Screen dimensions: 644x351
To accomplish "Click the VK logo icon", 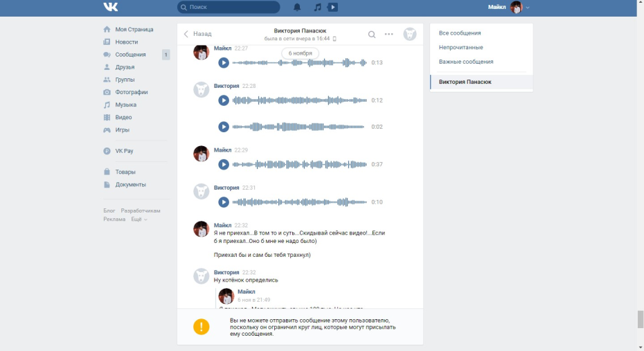I will [x=111, y=8].
